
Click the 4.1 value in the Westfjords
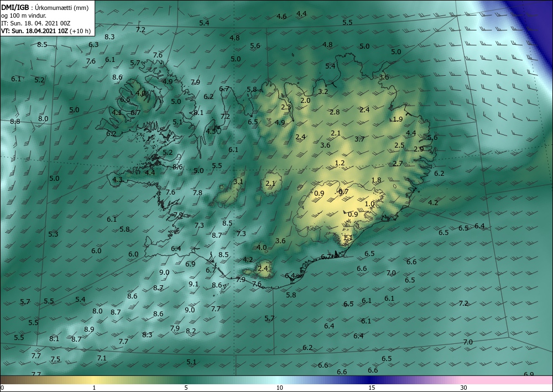tap(117, 112)
